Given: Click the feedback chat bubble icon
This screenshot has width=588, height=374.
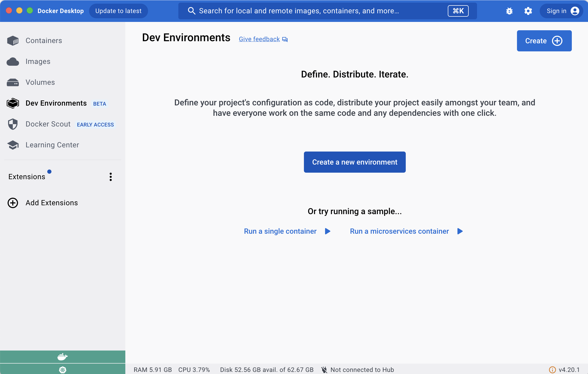Looking at the screenshot, I should [285, 39].
